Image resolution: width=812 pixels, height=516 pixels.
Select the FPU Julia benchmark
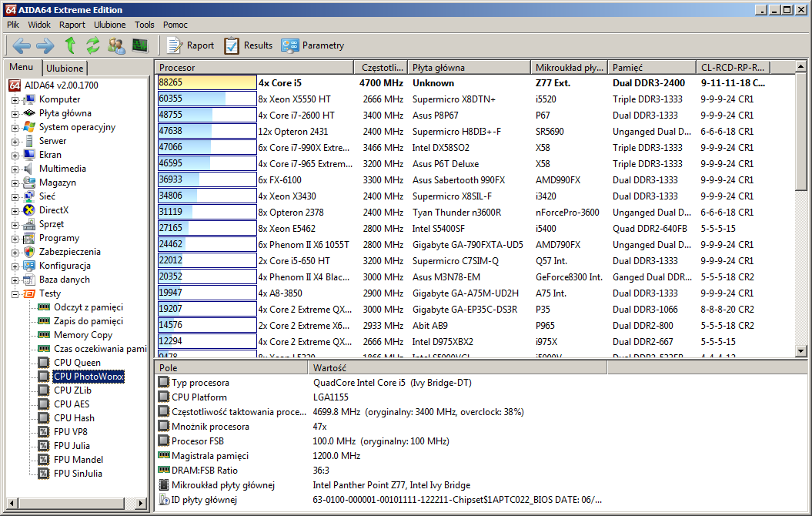[x=72, y=446]
